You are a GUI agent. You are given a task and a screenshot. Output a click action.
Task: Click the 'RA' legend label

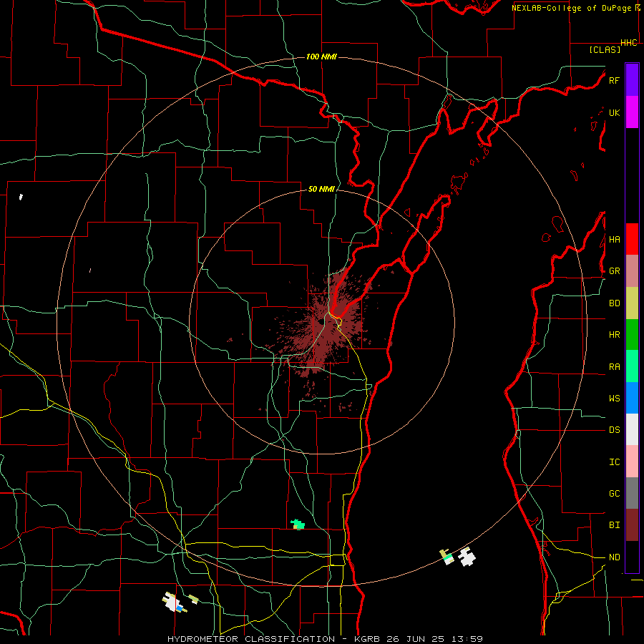(x=614, y=367)
